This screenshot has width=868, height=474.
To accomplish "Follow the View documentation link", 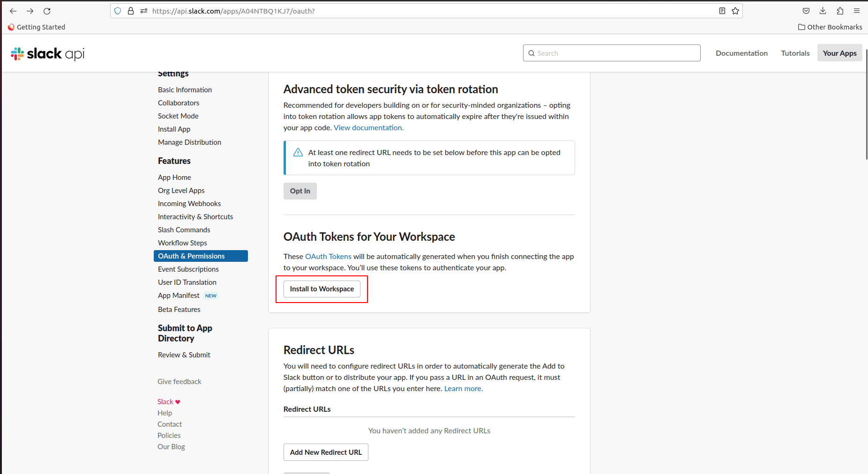I will click(x=368, y=128).
